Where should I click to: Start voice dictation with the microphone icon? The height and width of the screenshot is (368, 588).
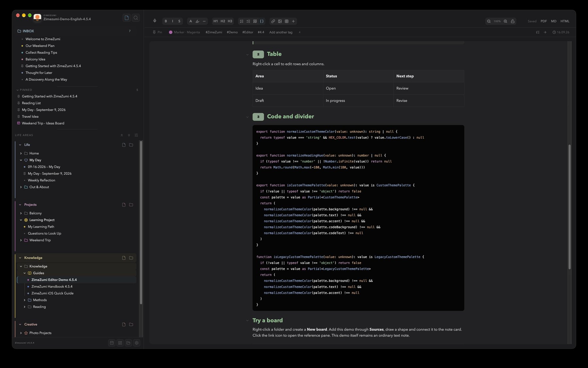(155, 21)
